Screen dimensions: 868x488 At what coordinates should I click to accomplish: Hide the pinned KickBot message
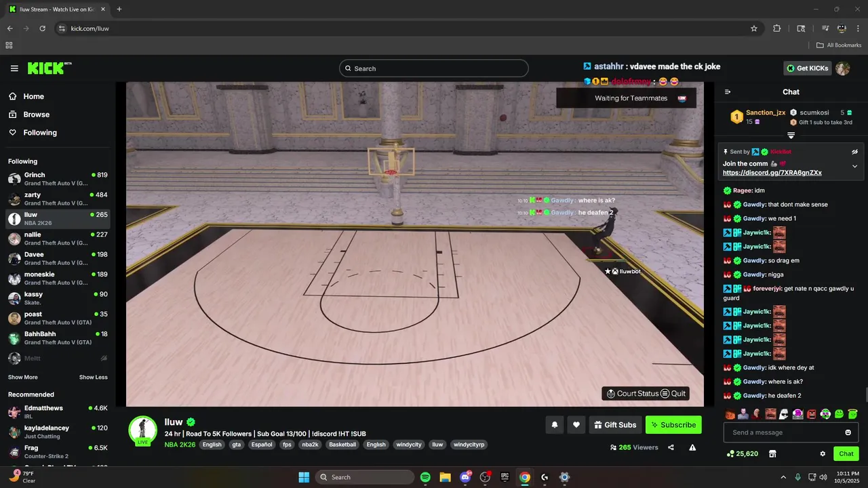(x=855, y=152)
